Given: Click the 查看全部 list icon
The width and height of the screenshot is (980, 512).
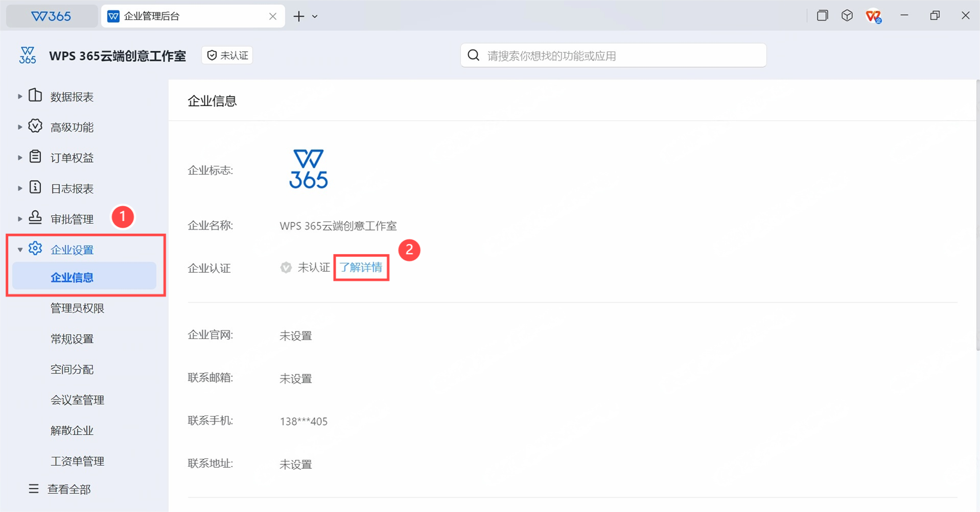Looking at the screenshot, I should point(34,489).
